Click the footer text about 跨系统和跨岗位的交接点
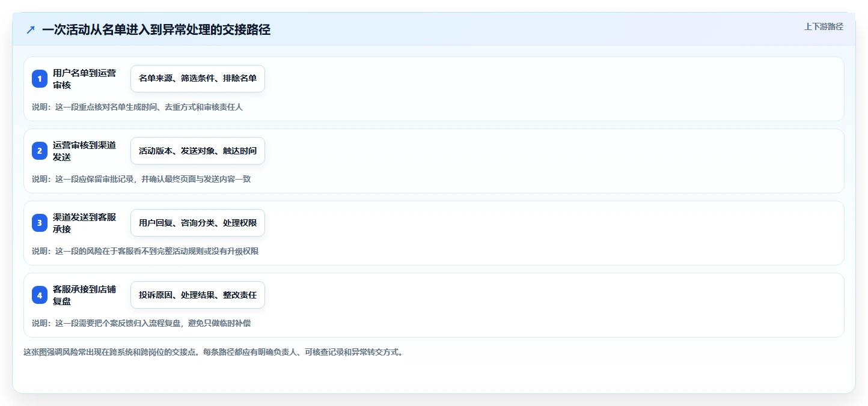This screenshot has width=868, height=406. (x=213, y=352)
